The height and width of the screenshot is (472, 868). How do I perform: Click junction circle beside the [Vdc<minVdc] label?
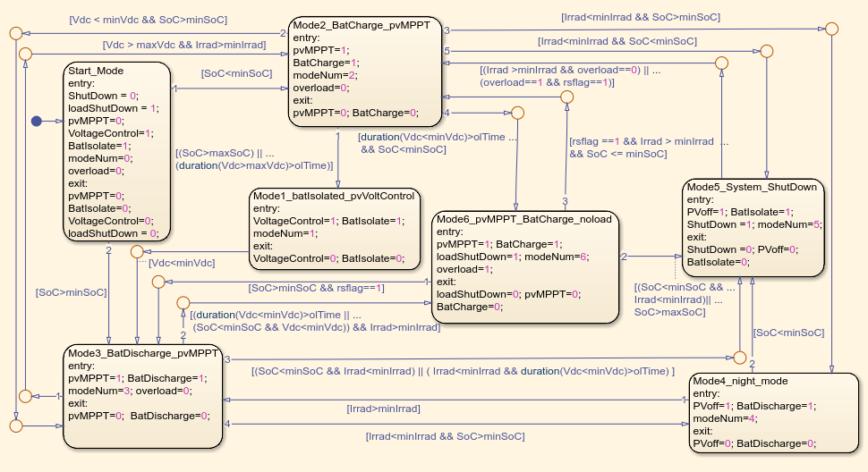pos(137,251)
